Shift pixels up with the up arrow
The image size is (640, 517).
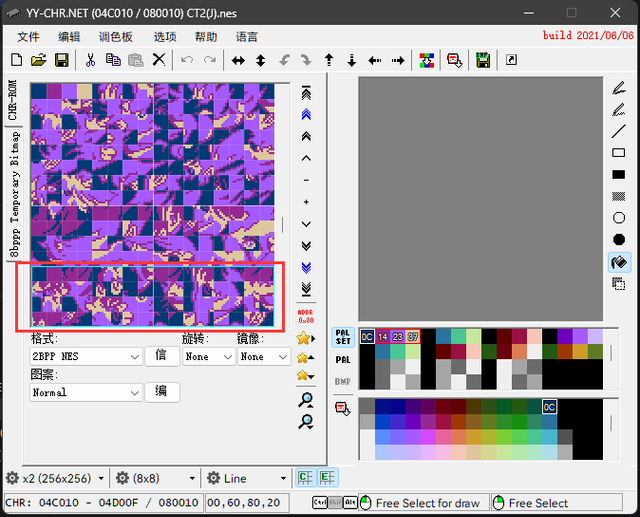coord(329,60)
